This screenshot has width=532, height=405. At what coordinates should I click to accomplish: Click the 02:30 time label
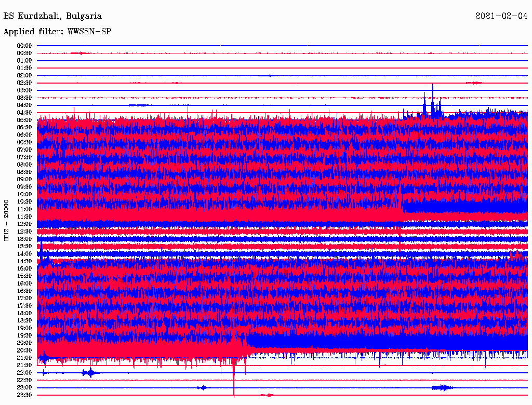click(x=24, y=83)
